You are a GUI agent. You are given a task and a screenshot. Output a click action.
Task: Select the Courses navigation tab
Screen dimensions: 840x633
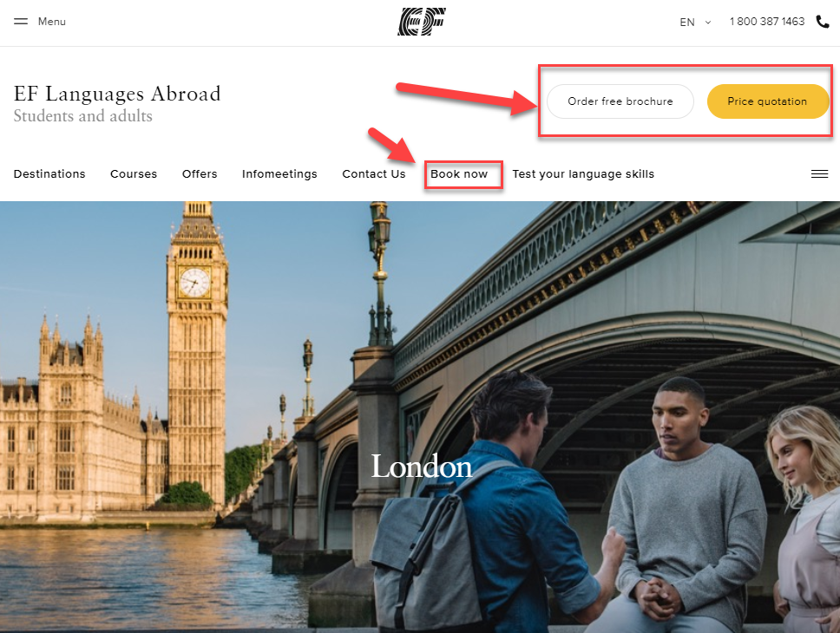point(134,174)
